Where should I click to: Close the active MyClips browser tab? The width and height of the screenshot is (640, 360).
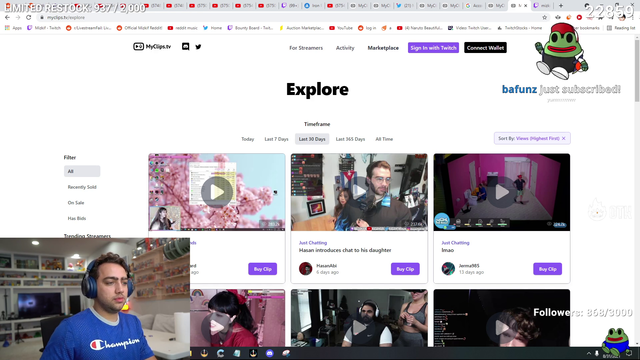525,6
